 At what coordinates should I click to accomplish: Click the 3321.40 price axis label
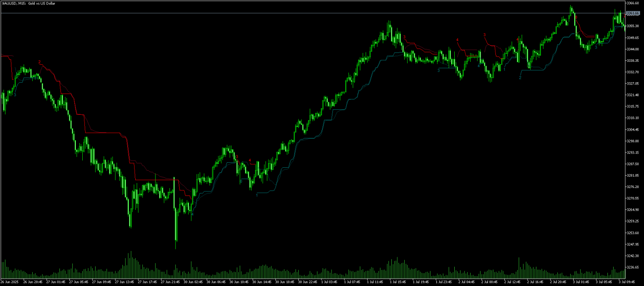(634, 95)
